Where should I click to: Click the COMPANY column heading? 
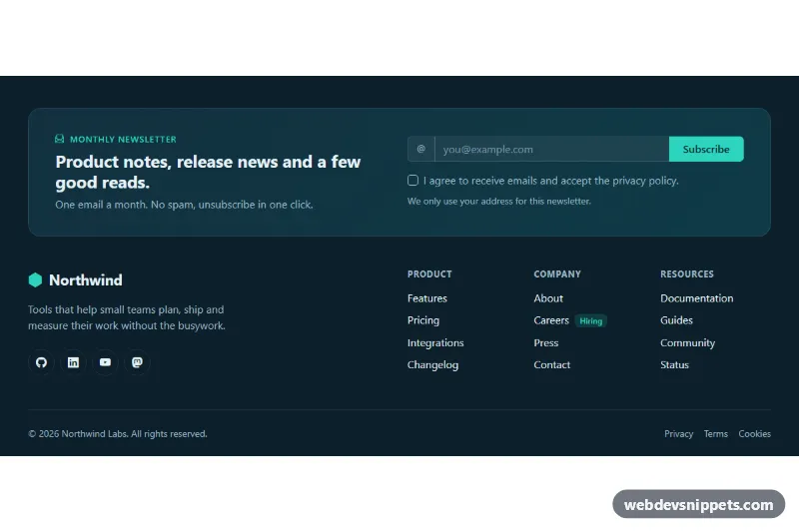557,273
